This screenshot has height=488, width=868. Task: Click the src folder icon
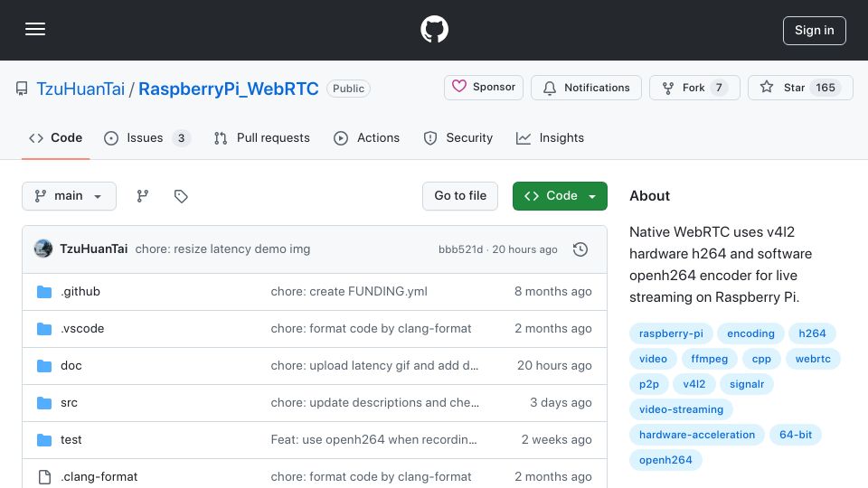coord(44,403)
